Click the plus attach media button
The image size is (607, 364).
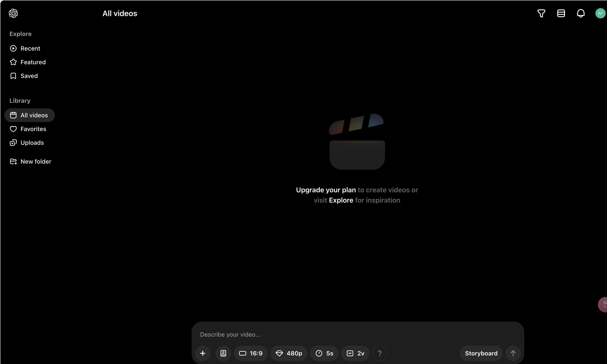[x=203, y=353]
